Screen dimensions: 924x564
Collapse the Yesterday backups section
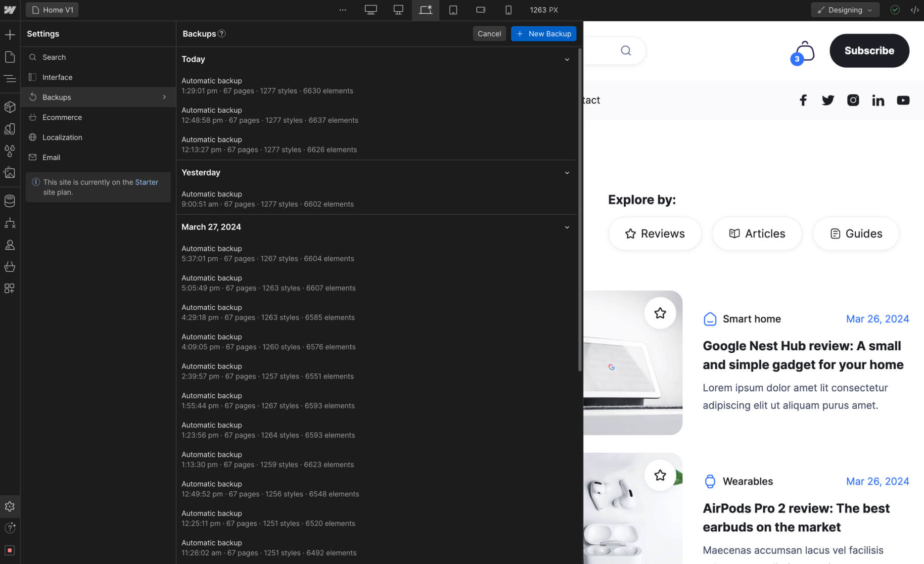tap(567, 173)
